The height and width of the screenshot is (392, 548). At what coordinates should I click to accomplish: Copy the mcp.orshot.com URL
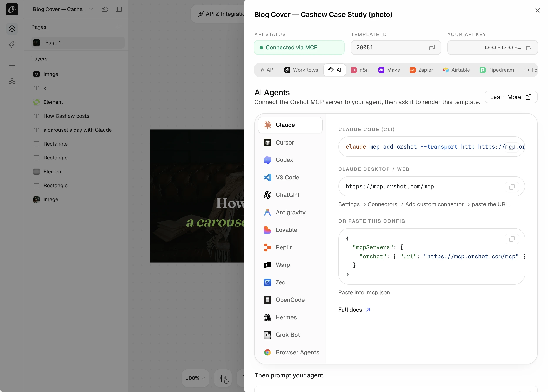pyautogui.click(x=511, y=187)
